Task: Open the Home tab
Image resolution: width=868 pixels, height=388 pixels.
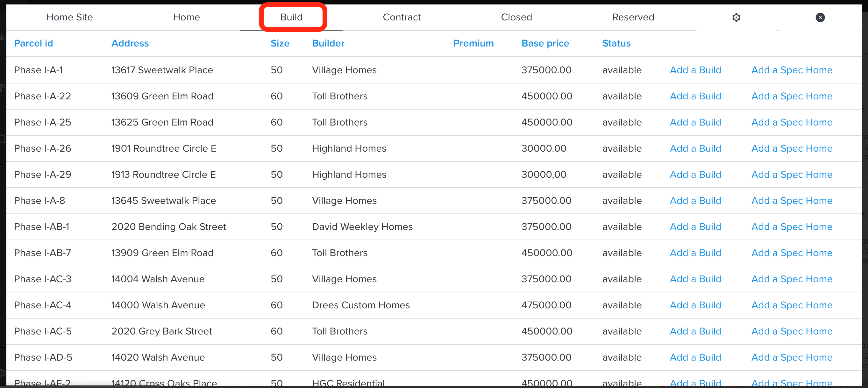Action: tap(186, 17)
